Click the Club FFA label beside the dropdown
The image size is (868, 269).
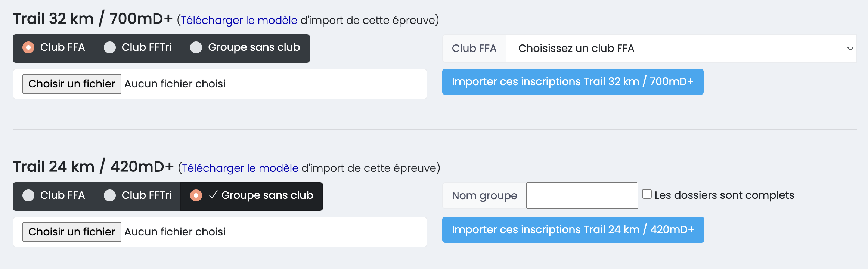(474, 49)
